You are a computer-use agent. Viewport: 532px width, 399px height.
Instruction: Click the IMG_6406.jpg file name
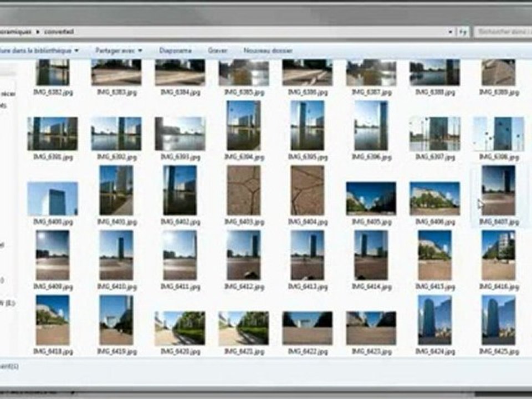point(436,222)
